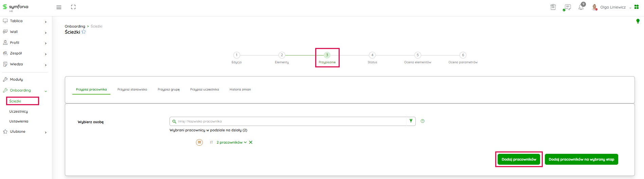Image resolution: width=644 pixels, height=179 pixels.
Task: Expand the Tablica sidebar menu
Action: pos(46,21)
